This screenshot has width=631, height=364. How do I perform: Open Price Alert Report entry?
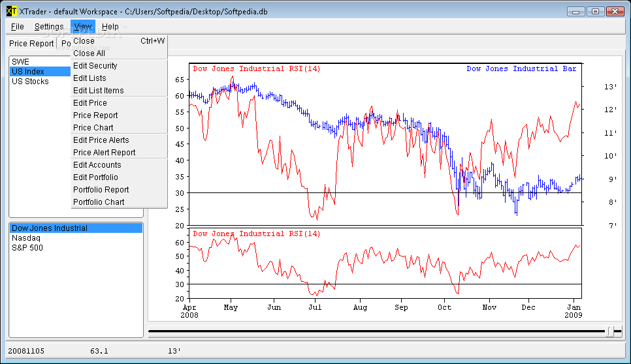[119, 153]
